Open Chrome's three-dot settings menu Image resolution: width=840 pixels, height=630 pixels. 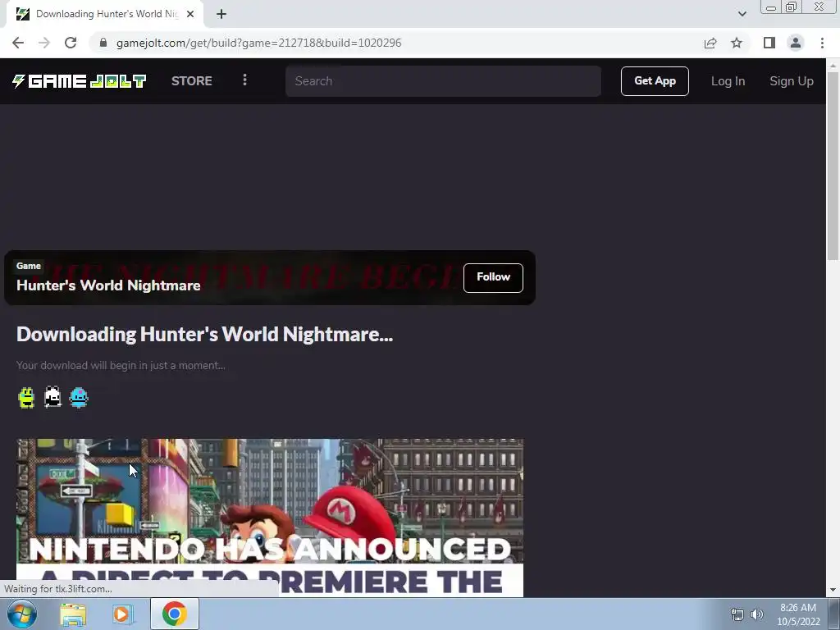pyautogui.click(x=822, y=43)
